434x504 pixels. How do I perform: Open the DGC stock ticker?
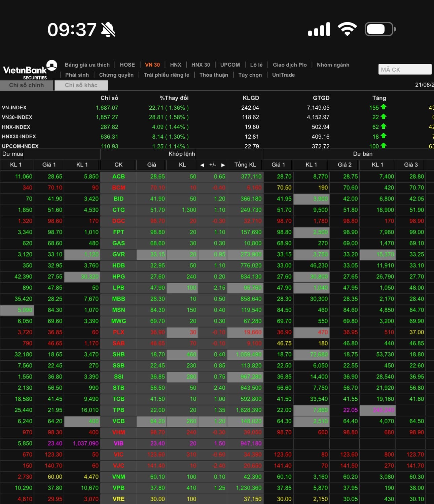point(118,221)
